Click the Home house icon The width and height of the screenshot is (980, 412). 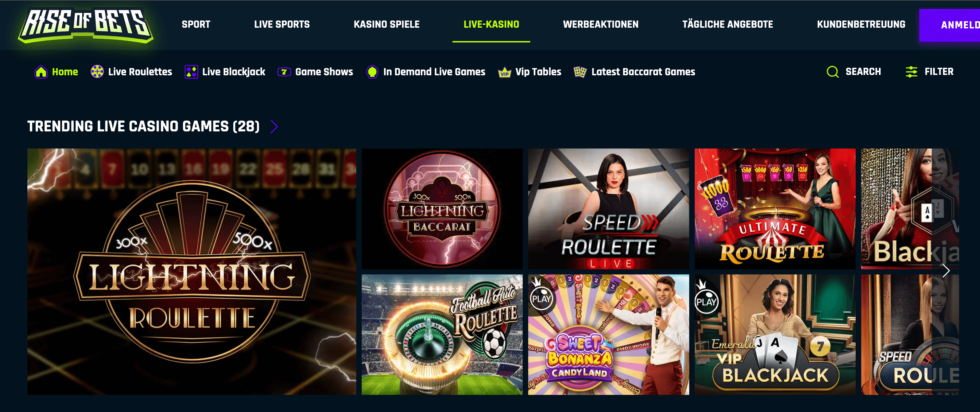41,72
